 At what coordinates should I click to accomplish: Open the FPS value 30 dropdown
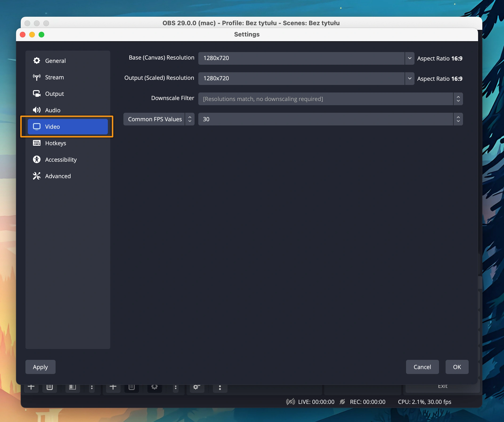(x=330, y=119)
